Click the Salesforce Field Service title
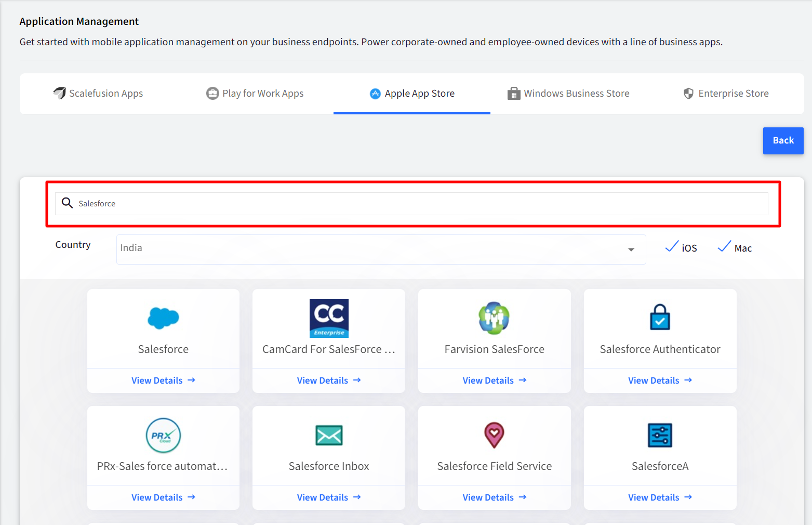The height and width of the screenshot is (525, 812). pos(494,466)
